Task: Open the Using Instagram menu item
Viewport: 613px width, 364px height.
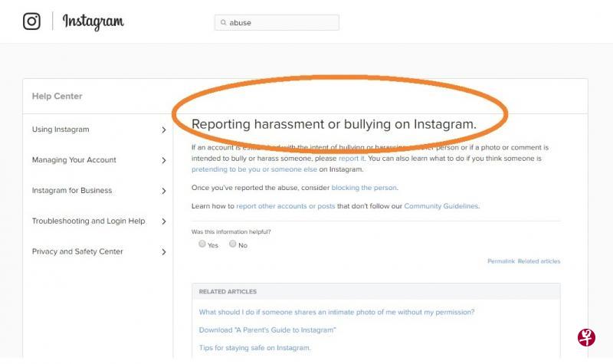Action: coord(61,130)
